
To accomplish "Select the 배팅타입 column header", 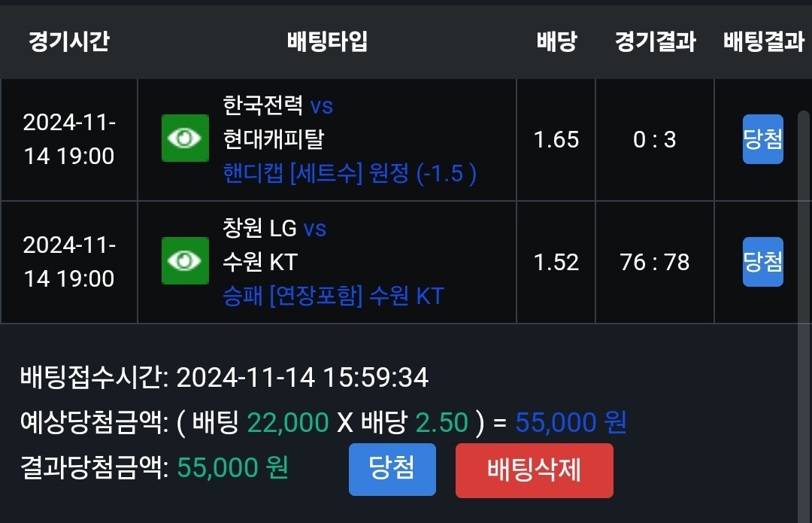I will 327,41.
